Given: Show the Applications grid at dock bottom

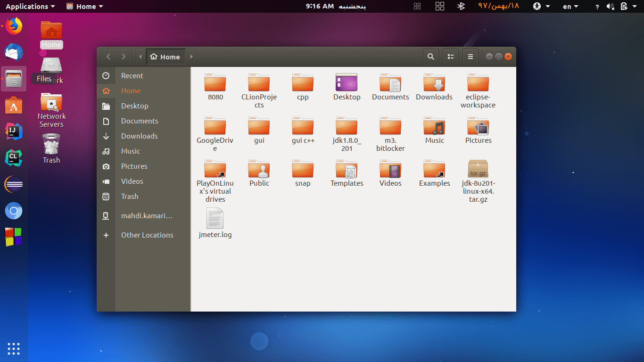Looking at the screenshot, I should (14, 349).
